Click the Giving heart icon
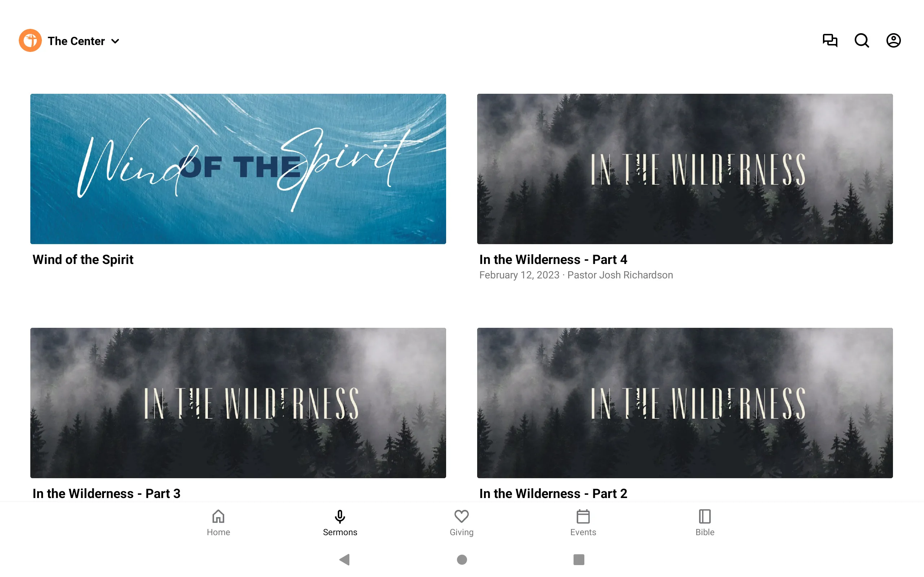Viewport: 924px width, 577px height. pos(462,516)
